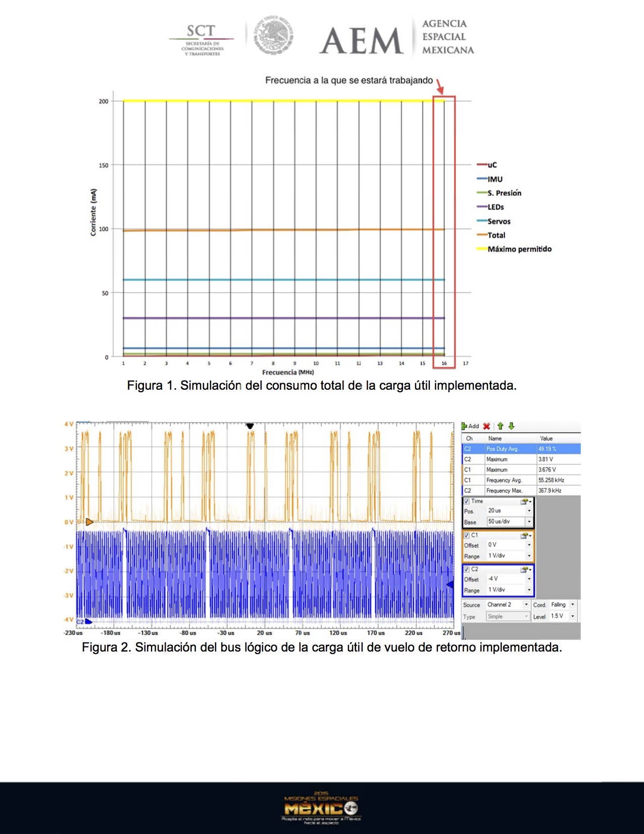The width and height of the screenshot is (644, 834).
Task: Click the uC legend entry
Action: pyautogui.click(x=487, y=165)
